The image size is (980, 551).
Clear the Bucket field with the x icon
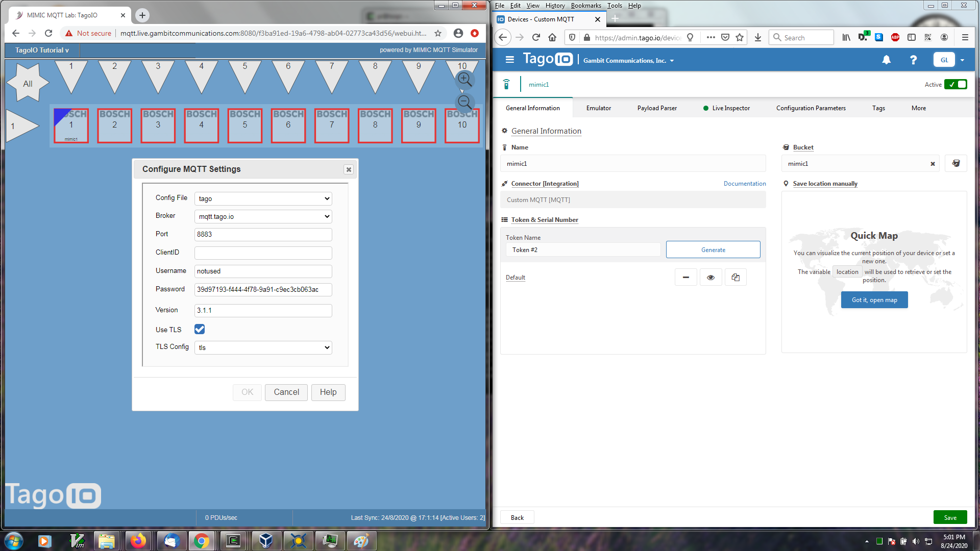933,164
